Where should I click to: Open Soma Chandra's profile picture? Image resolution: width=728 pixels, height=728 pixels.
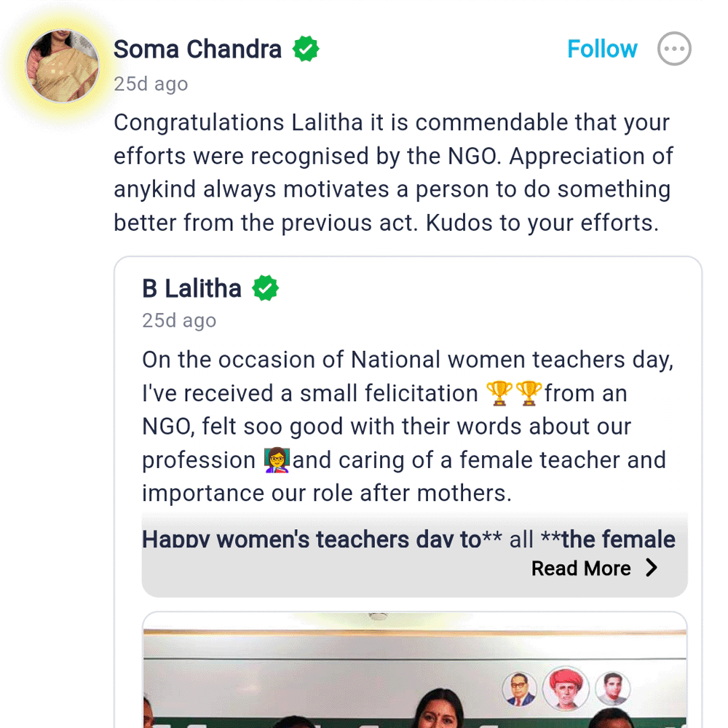pyautogui.click(x=63, y=67)
